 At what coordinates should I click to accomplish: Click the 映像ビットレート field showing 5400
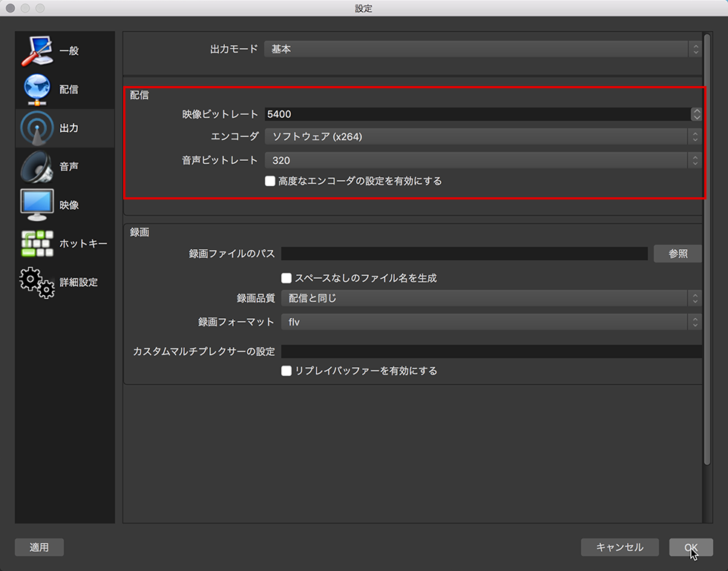tap(478, 114)
